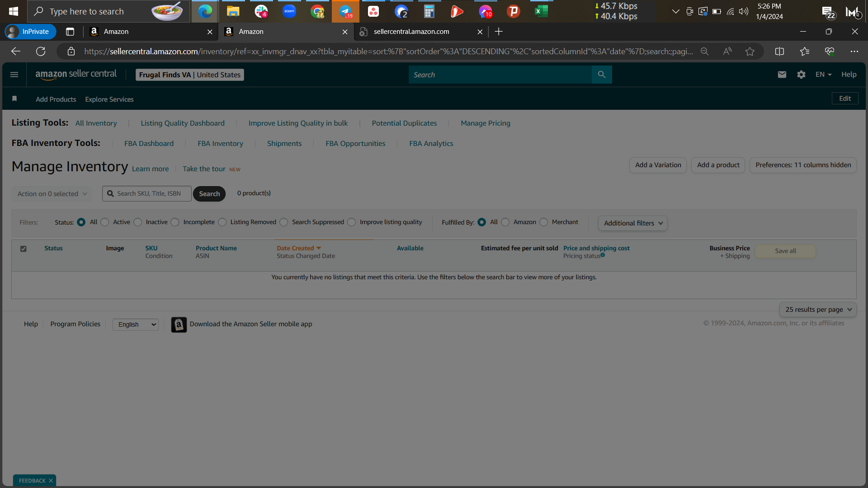The height and width of the screenshot is (488, 868).
Task: Open the Tab actions menu icon
Action: pyautogui.click(x=70, y=32)
